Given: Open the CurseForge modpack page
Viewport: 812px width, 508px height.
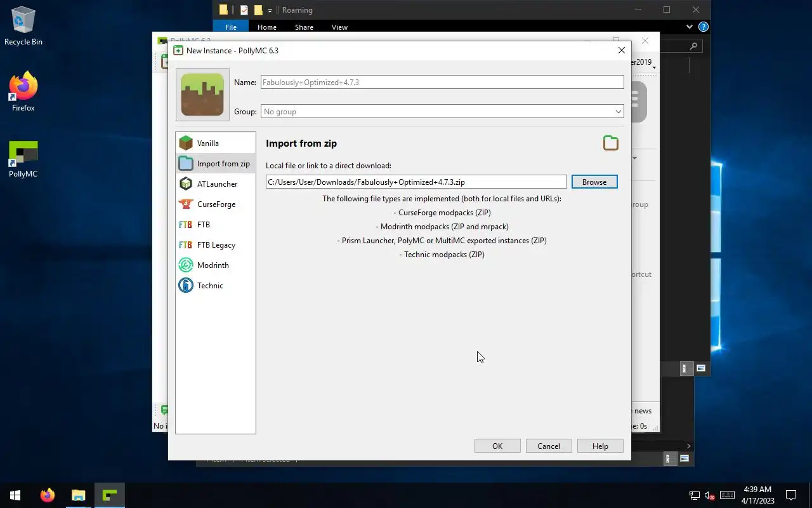Looking at the screenshot, I should tap(215, 204).
